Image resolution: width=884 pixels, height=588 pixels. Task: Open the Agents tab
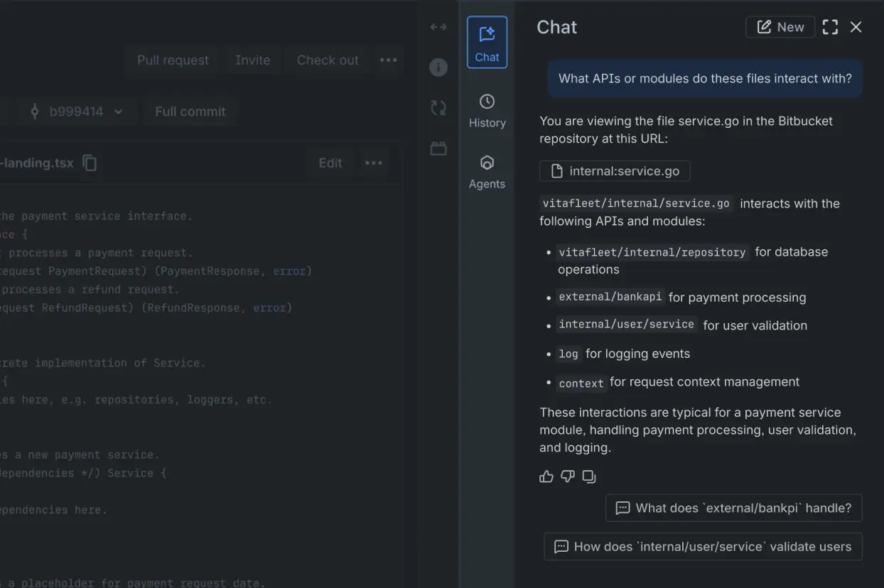click(x=487, y=172)
